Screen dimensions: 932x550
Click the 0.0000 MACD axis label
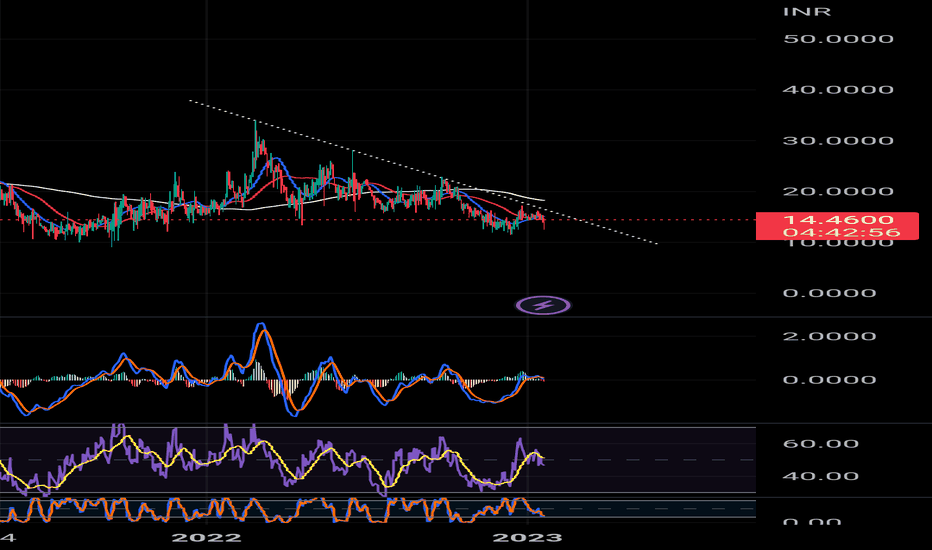829,380
